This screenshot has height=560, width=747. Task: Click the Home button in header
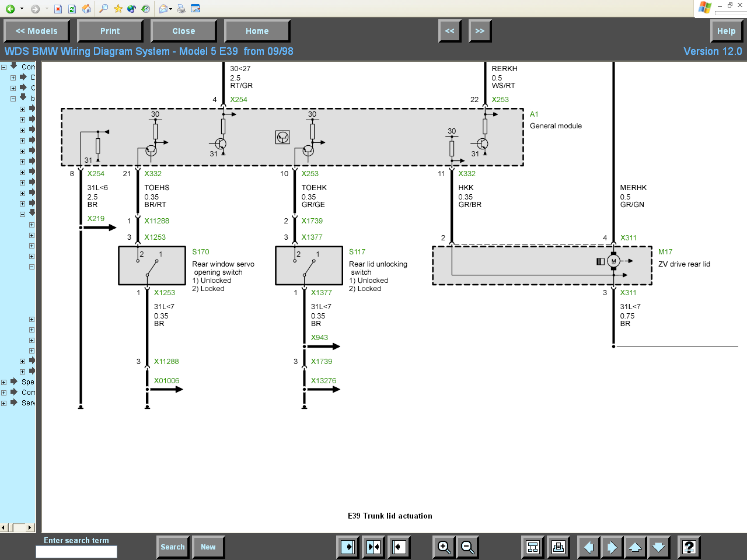coord(257,31)
